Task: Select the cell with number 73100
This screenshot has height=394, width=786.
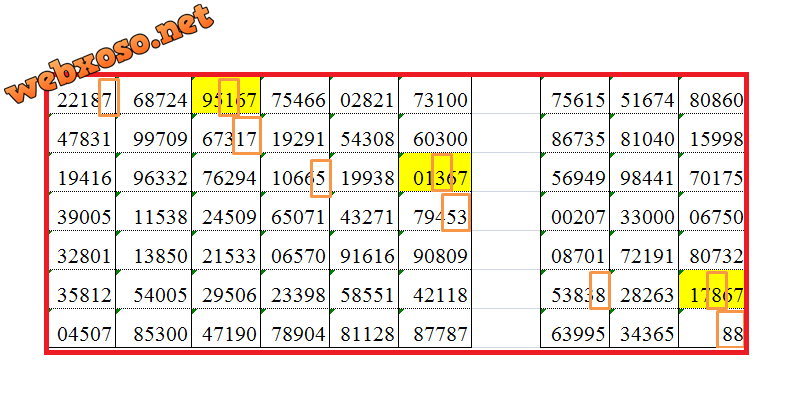Action: (435, 95)
